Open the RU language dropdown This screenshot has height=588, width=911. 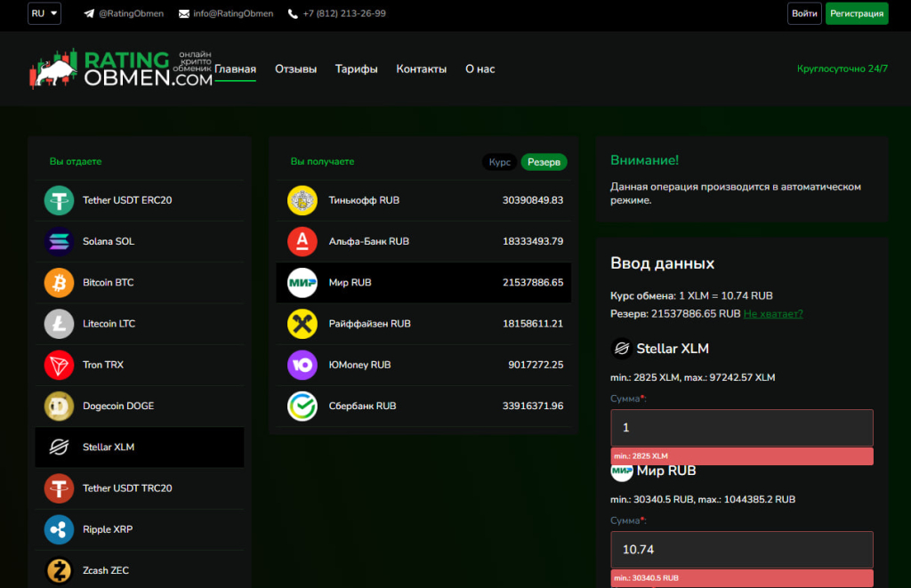[44, 13]
